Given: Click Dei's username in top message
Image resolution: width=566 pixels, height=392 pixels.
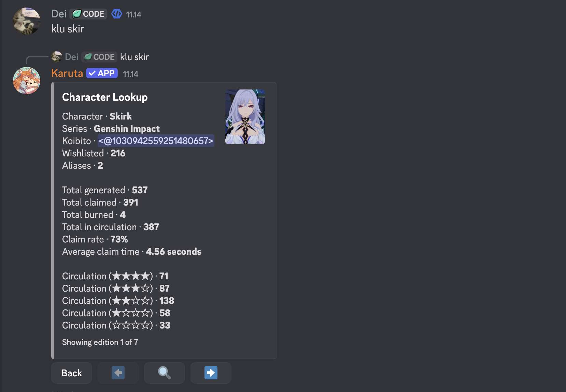Looking at the screenshot, I should click(59, 14).
